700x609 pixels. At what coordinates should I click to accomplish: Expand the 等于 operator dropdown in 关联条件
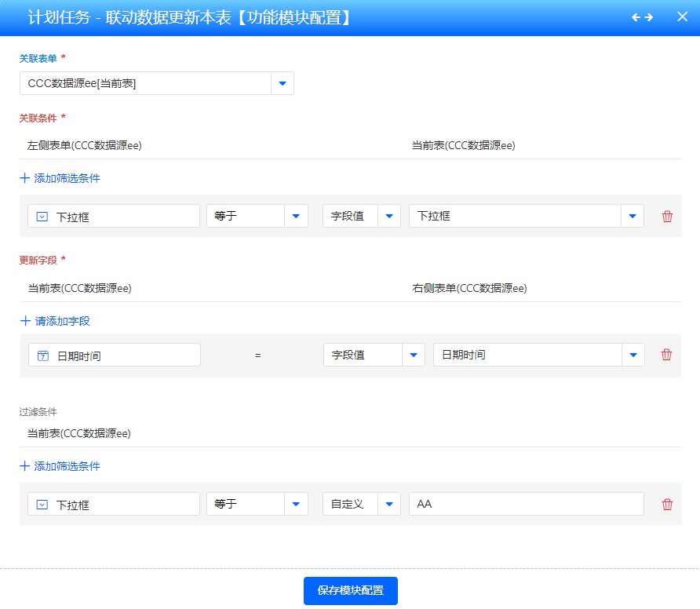coord(296,217)
